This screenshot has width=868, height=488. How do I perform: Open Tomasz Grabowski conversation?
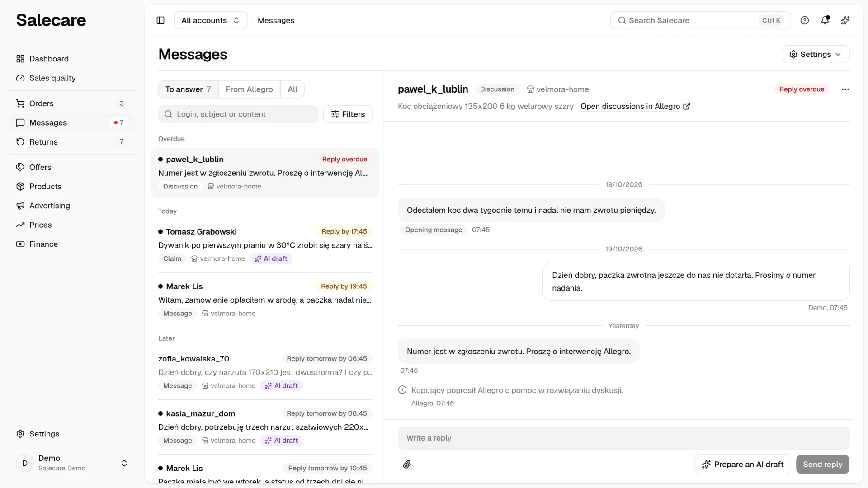265,245
